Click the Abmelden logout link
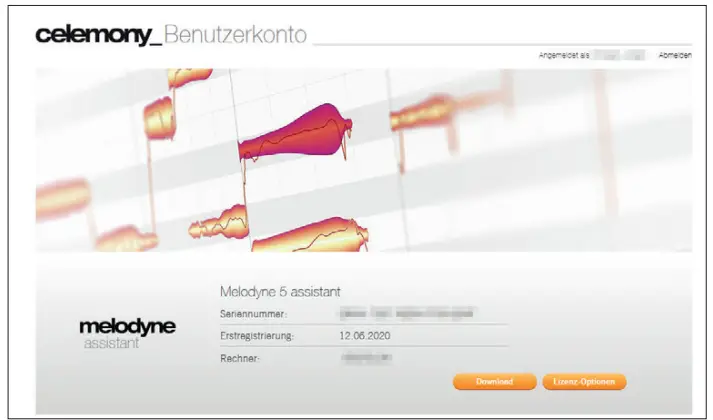The height and width of the screenshot is (420, 713). click(675, 55)
